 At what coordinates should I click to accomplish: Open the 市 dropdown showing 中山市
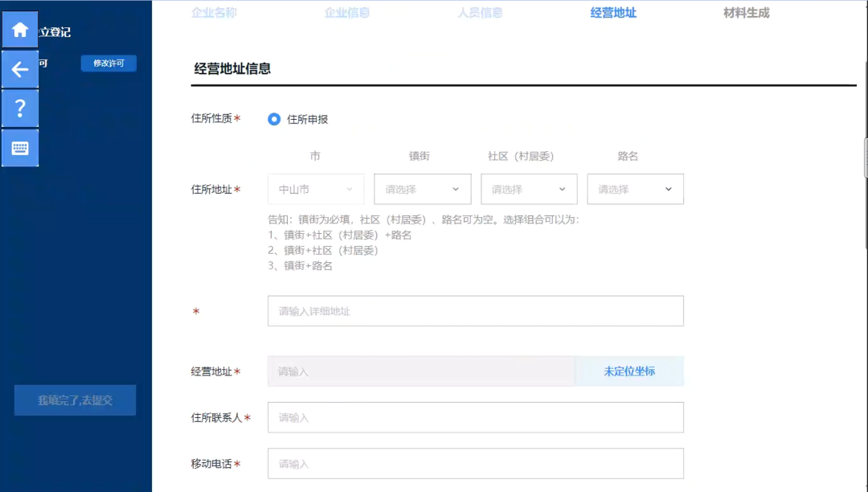[x=315, y=189]
